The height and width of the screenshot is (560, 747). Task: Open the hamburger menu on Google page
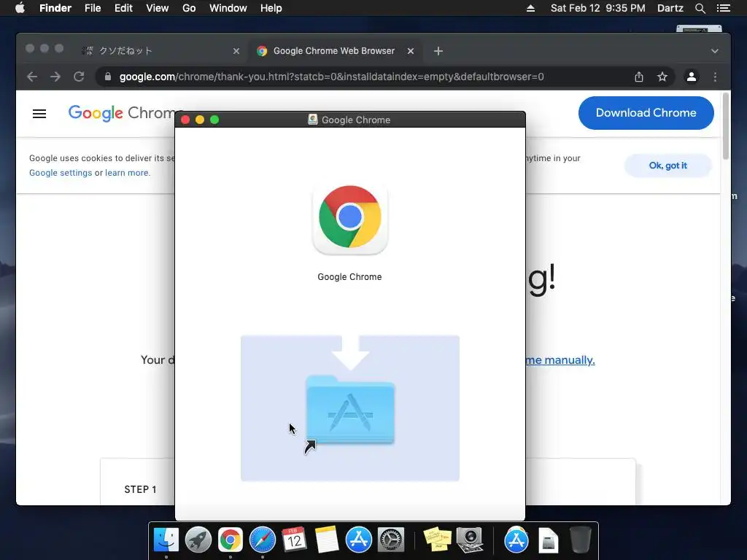coord(39,114)
